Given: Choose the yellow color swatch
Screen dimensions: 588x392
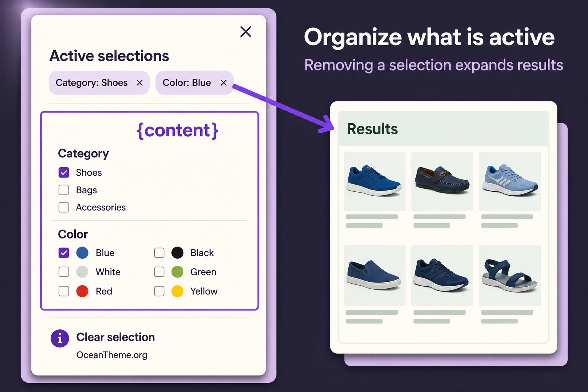Looking at the screenshot, I should click(x=177, y=291).
